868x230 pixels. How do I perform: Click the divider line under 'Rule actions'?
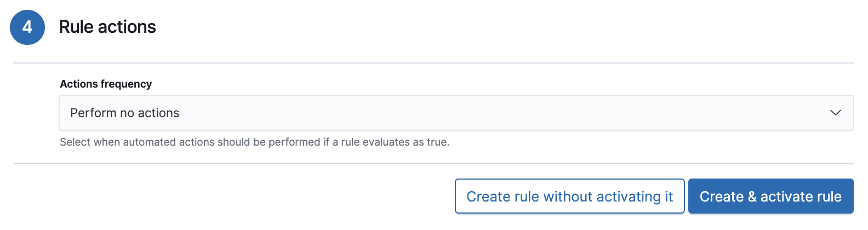coord(433,63)
